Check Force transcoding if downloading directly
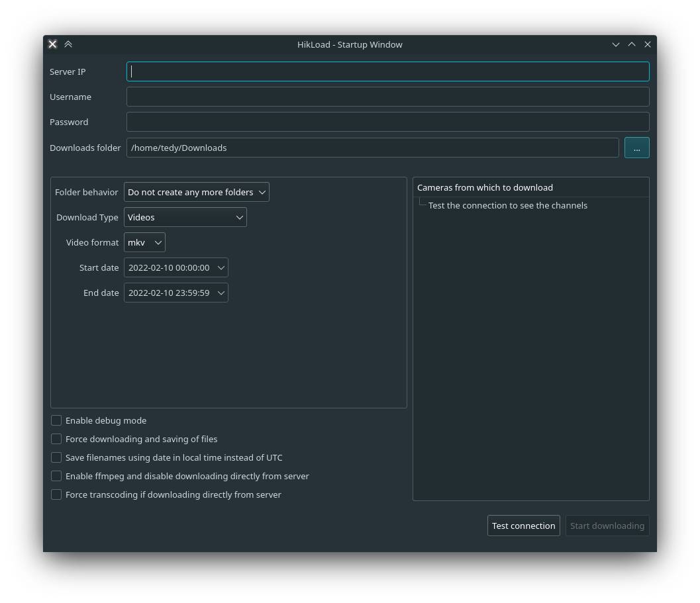Image resolution: width=700 pixels, height=603 pixels. 56,494
